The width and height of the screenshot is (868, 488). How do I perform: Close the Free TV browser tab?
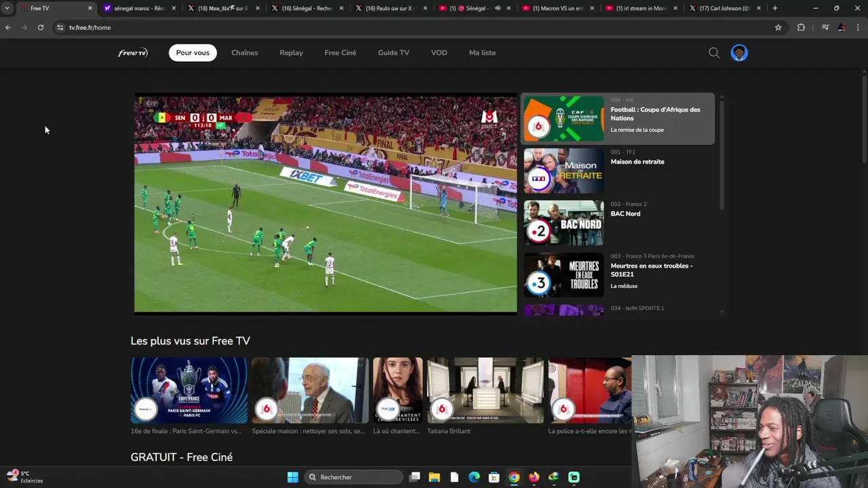[90, 8]
